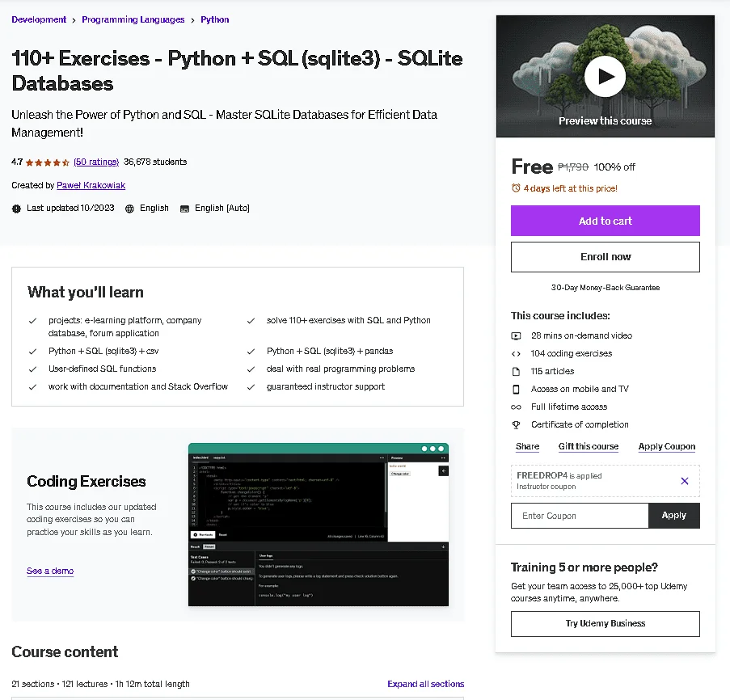730x700 pixels.
Task: Click checkmark beside solve 110+ exercises
Action: 251,321
